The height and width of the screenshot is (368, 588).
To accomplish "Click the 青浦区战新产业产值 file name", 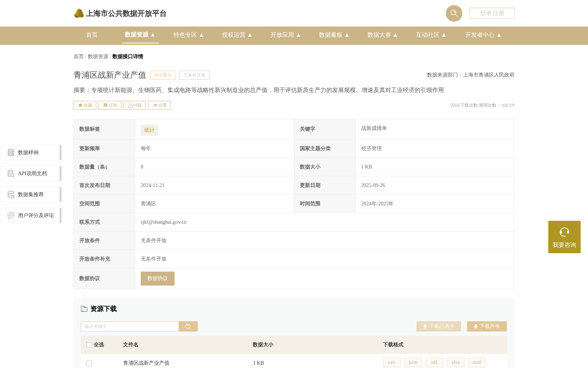I will (x=146, y=363).
